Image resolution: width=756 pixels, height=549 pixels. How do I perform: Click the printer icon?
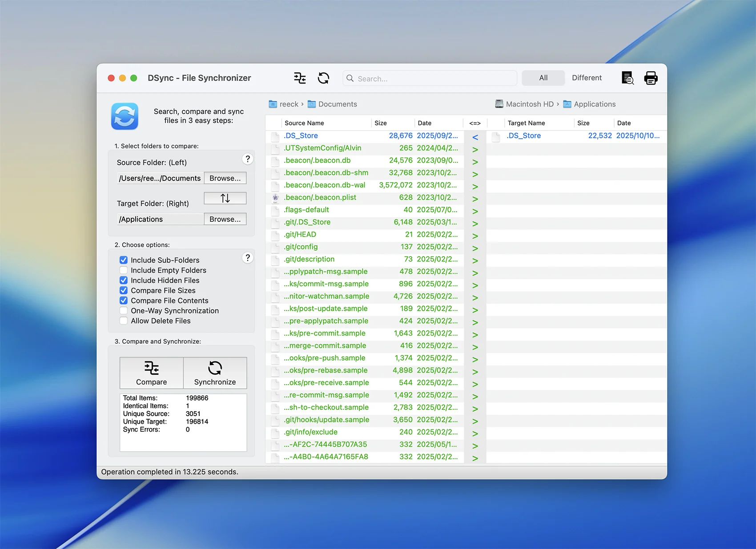pos(651,78)
